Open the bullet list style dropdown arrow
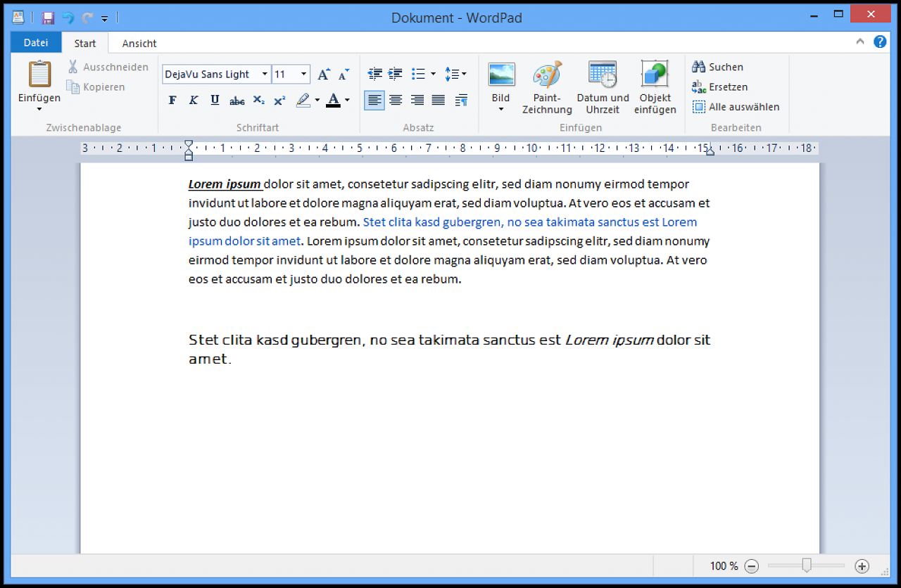 [433, 73]
